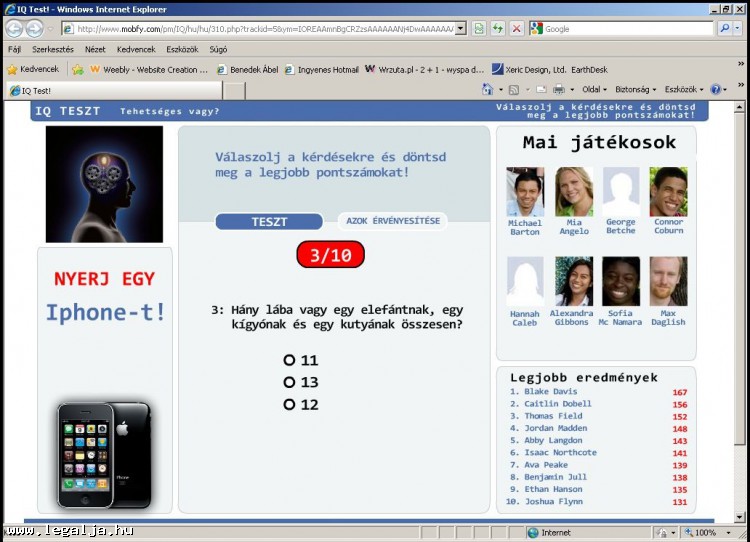The width and height of the screenshot is (750, 542).
Task: Click the browser Back arrow button
Action: coord(15,29)
